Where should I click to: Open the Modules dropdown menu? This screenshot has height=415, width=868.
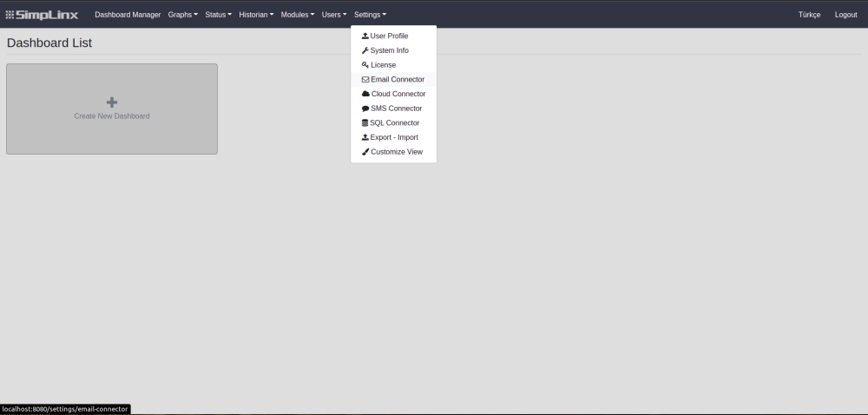pyautogui.click(x=297, y=15)
